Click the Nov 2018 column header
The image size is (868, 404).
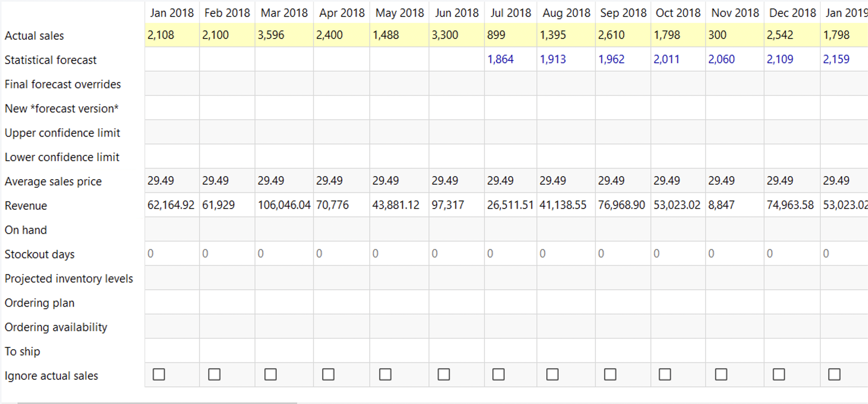pos(735,13)
